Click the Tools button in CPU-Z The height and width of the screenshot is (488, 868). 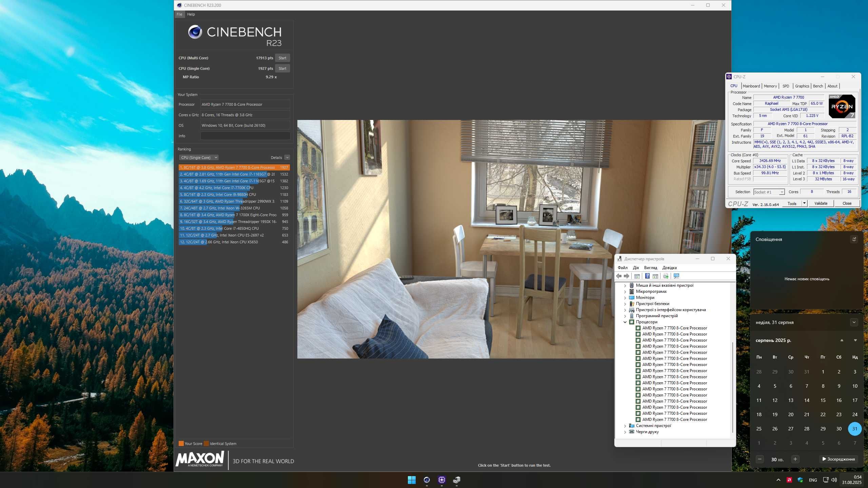(792, 203)
